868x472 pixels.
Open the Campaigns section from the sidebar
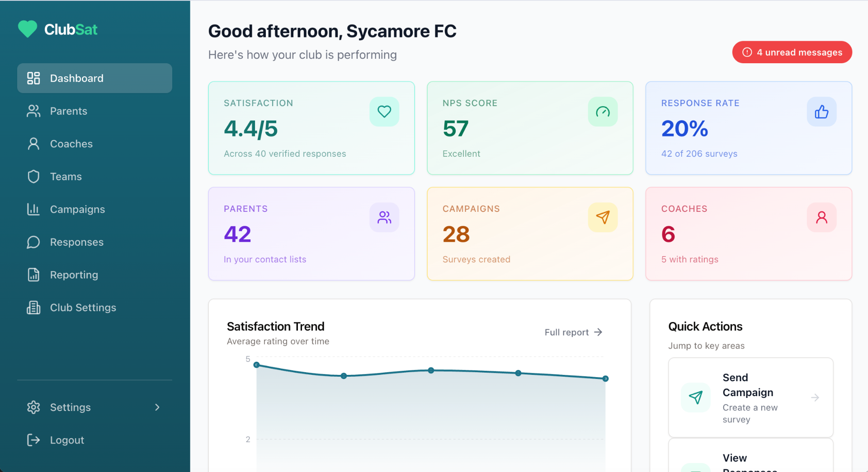77,209
